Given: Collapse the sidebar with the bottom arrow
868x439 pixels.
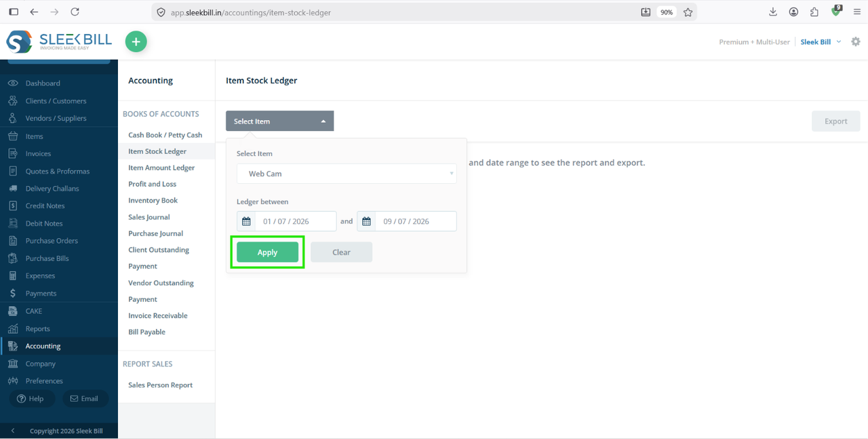Looking at the screenshot, I should click(x=13, y=431).
